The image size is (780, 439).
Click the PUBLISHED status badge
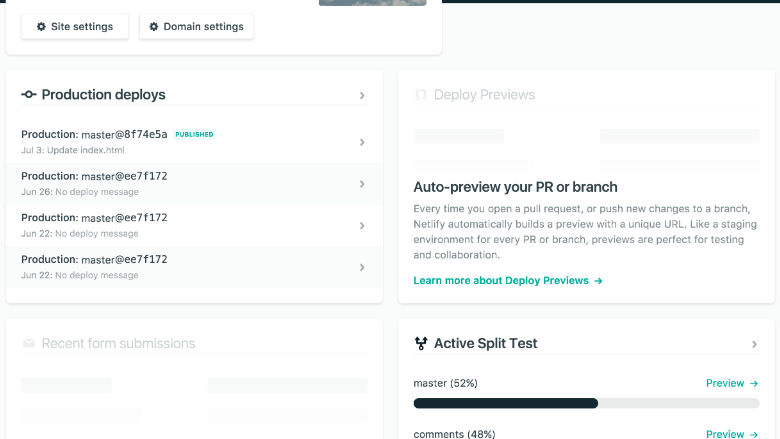click(x=195, y=134)
